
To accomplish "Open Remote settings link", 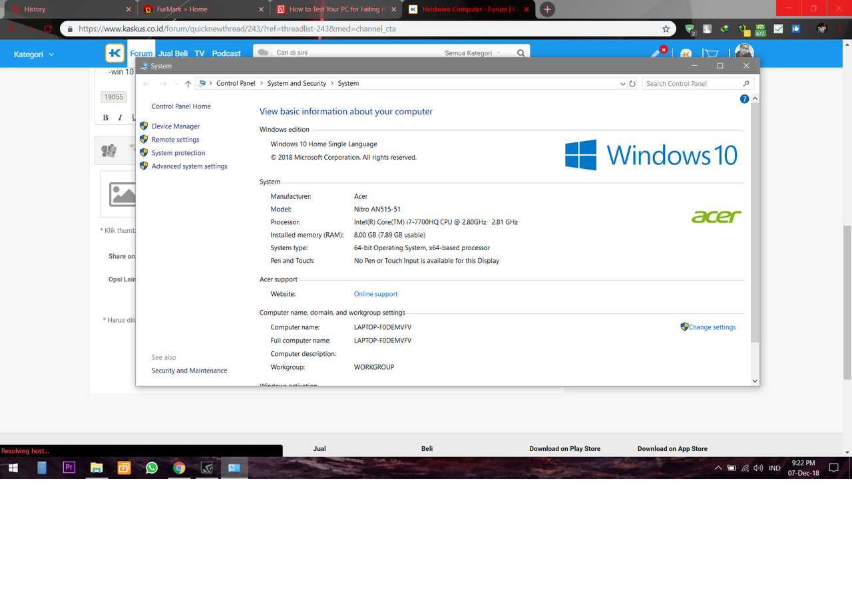I will [x=175, y=140].
